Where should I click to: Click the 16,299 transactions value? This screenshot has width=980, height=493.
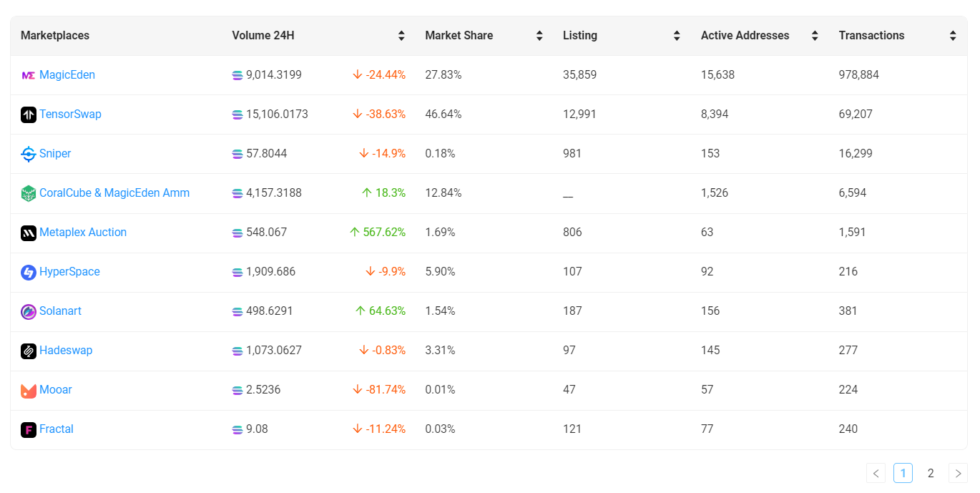coord(856,154)
